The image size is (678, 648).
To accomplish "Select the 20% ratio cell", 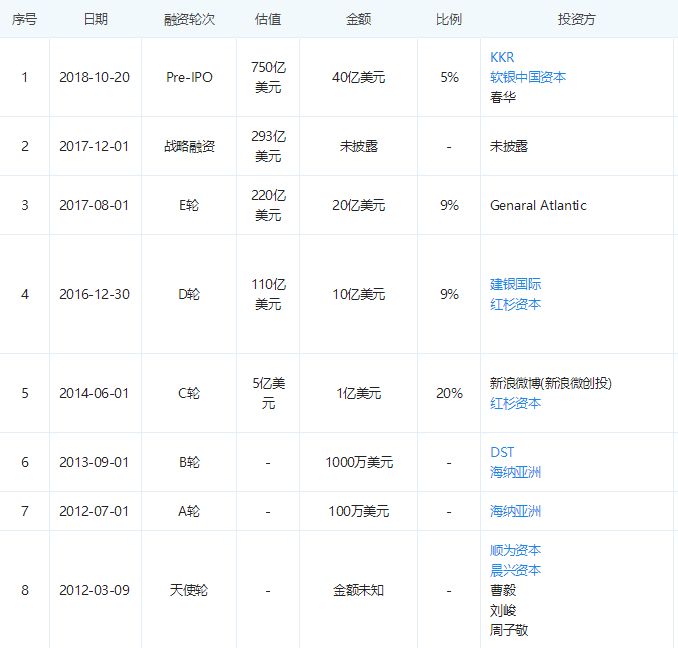I will 449,393.
